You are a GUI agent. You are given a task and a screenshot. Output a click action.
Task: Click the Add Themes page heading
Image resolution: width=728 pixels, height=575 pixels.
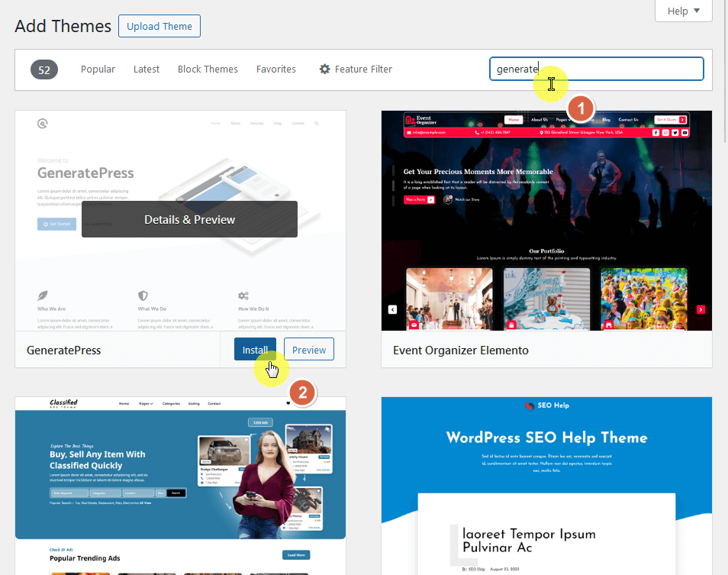63,26
